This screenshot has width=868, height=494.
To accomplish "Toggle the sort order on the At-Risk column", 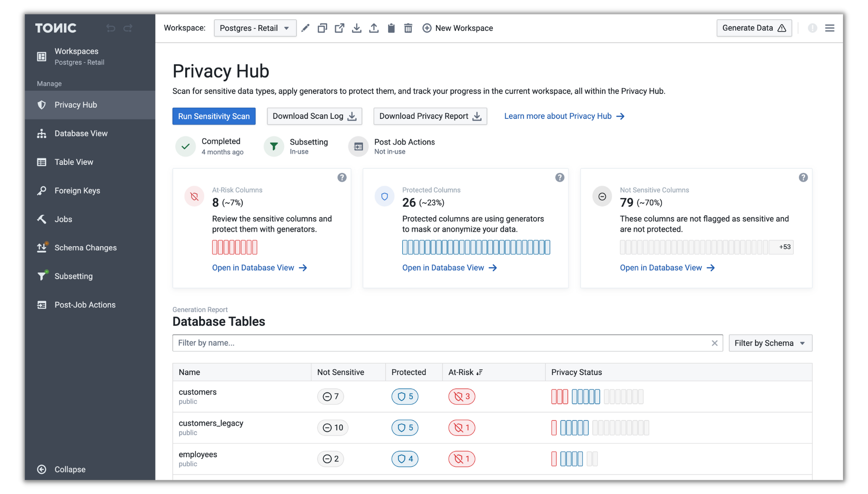I will (x=479, y=372).
